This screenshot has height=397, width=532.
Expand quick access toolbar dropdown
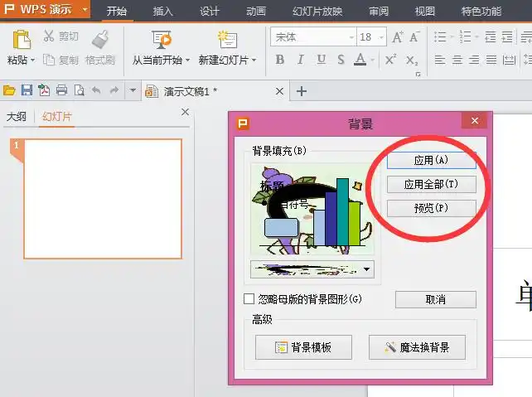(133, 90)
